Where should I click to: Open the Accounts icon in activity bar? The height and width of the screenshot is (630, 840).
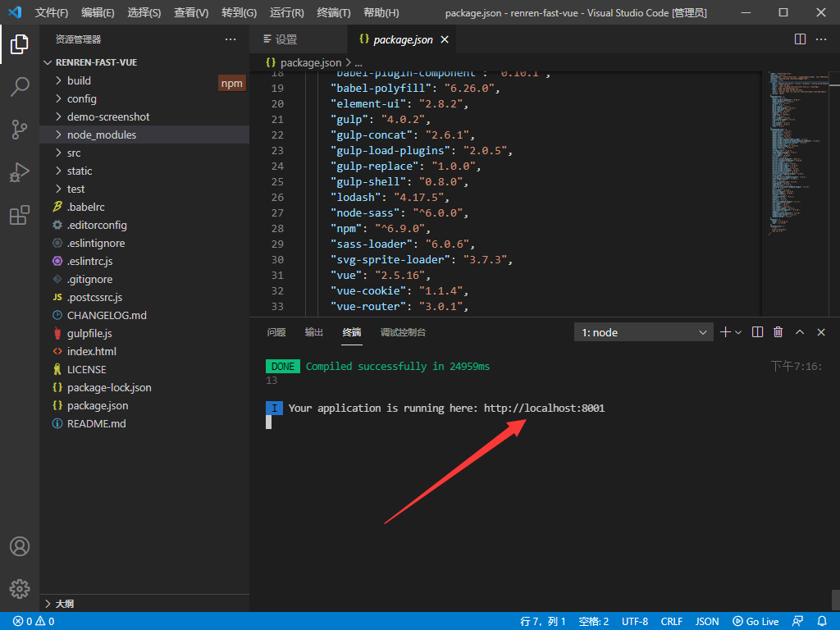(20, 546)
